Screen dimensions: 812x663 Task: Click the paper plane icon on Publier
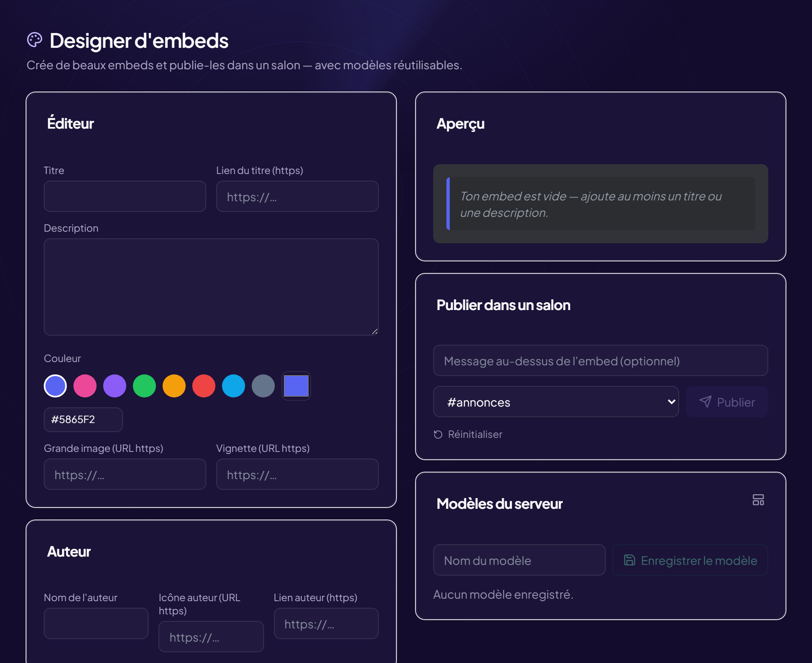[706, 402]
